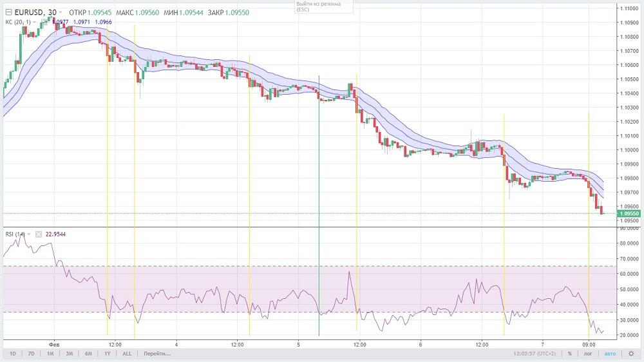Toggle logarithmic scale "лог"
This screenshot has width=644, height=362.
[x=589, y=354]
